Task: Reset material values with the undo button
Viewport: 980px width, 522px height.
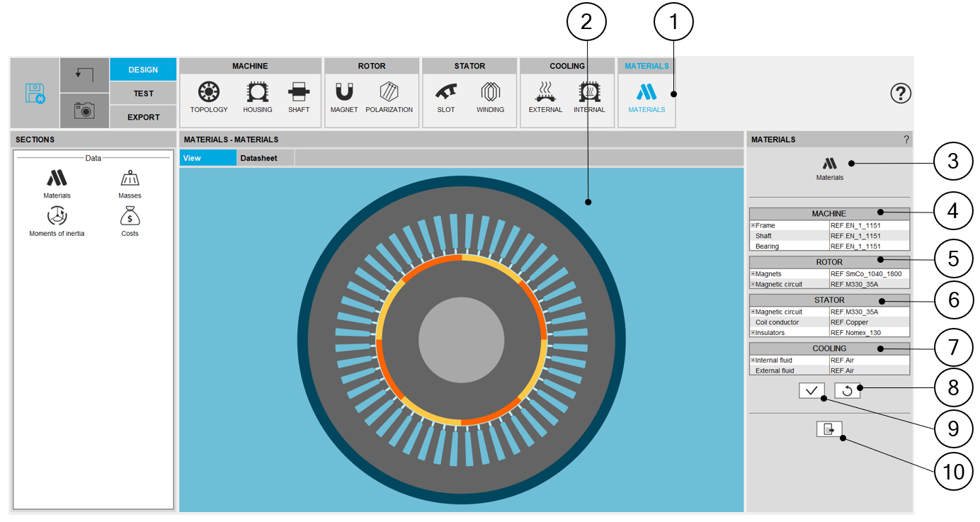Action: [847, 390]
